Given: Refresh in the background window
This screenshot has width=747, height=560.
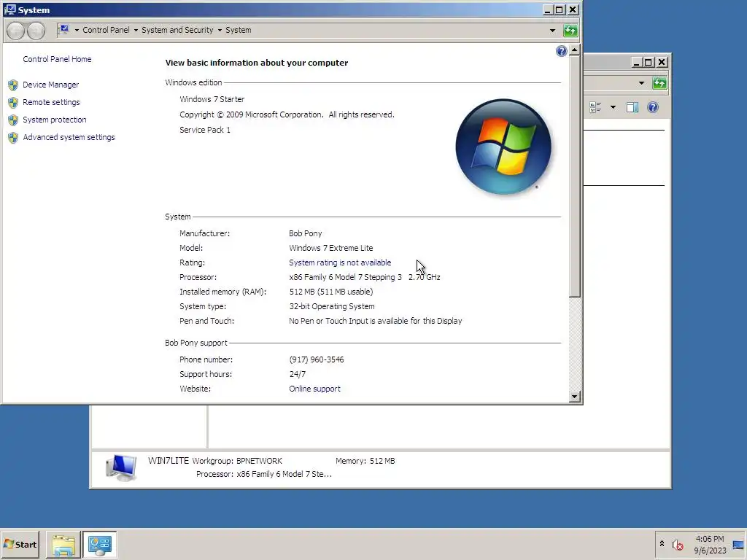Looking at the screenshot, I should click(x=659, y=83).
